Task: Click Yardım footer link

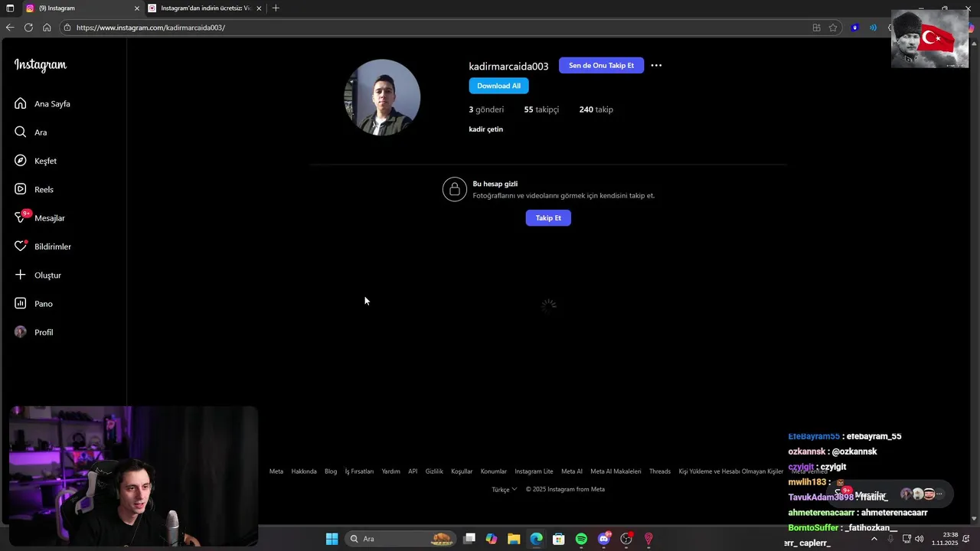Action: [391, 471]
